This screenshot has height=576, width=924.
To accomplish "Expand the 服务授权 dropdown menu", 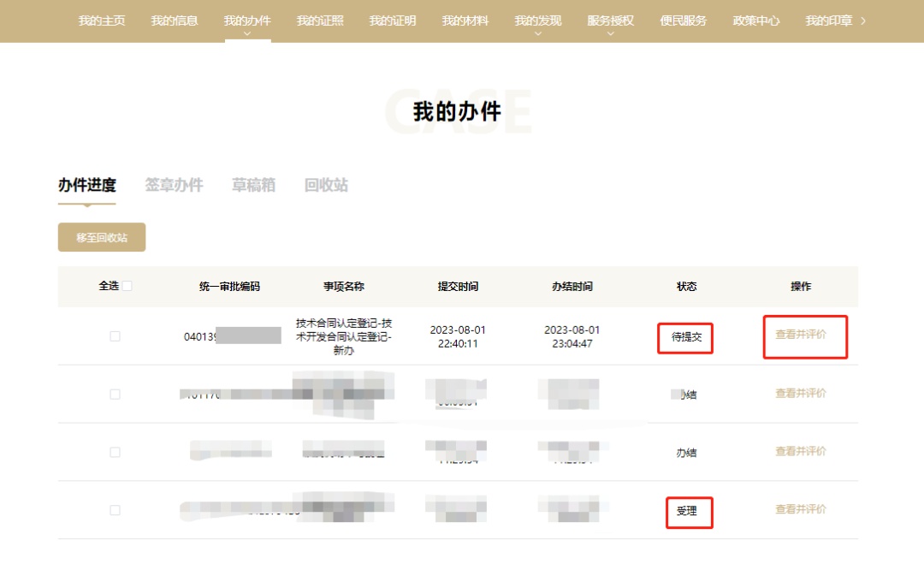I will point(610,21).
